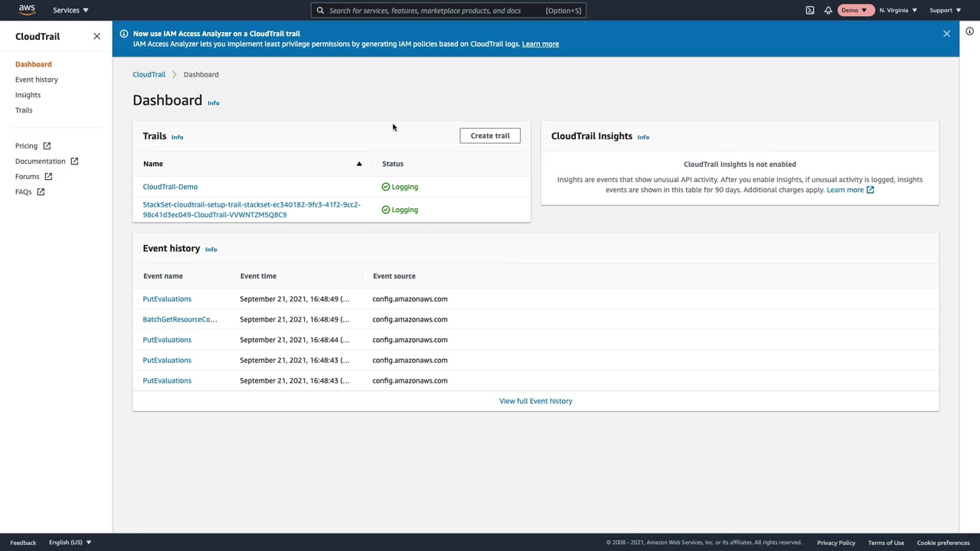This screenshot has width=980, height=551.
Task: Select Insights in the sidebar
Action: [28, 95]
